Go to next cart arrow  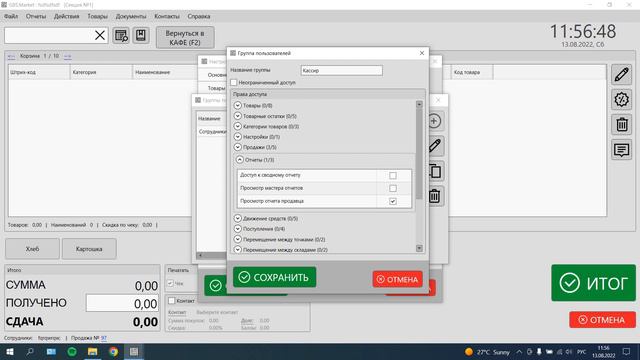click(x=67, y=56)
